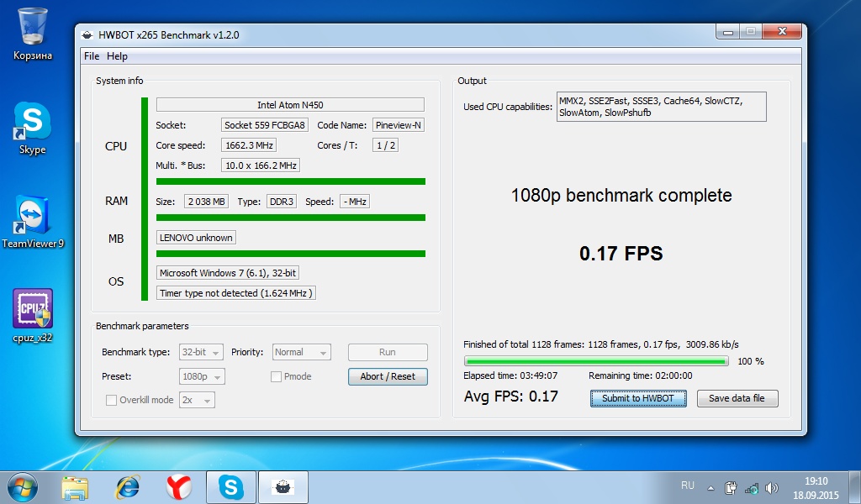
Task: Open the power/battery tray icon
Action: tap(731, 487)
